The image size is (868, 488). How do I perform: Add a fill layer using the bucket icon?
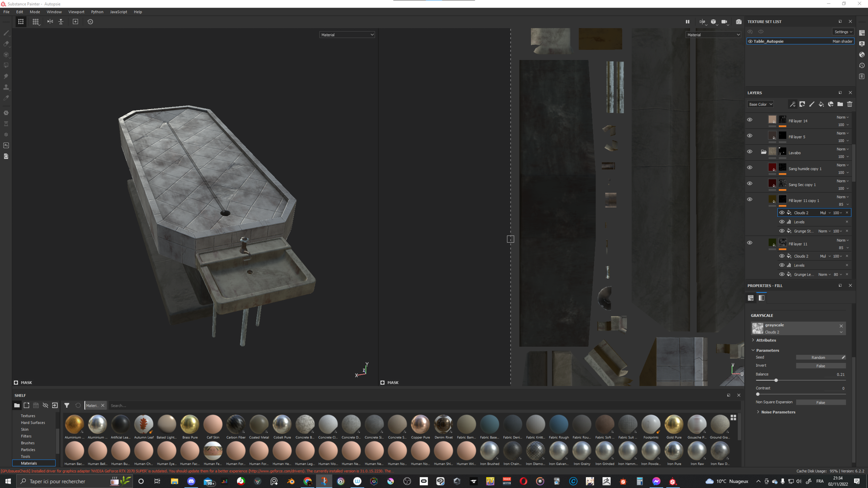[821, 104]
